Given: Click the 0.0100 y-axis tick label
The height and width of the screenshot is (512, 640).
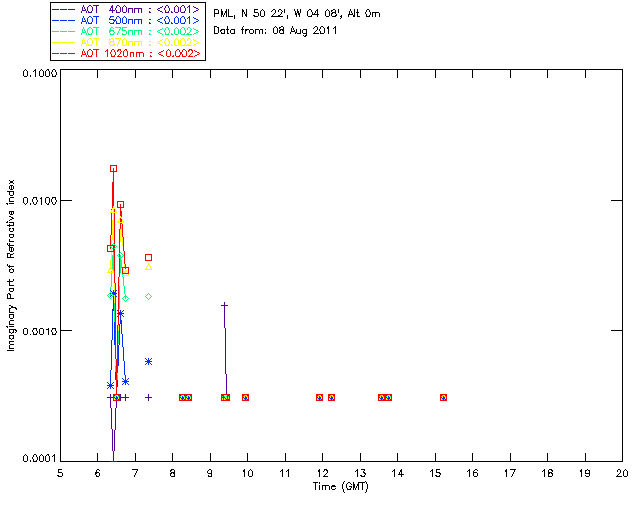Looking at the screenshot, I should [x=39, y=201].
